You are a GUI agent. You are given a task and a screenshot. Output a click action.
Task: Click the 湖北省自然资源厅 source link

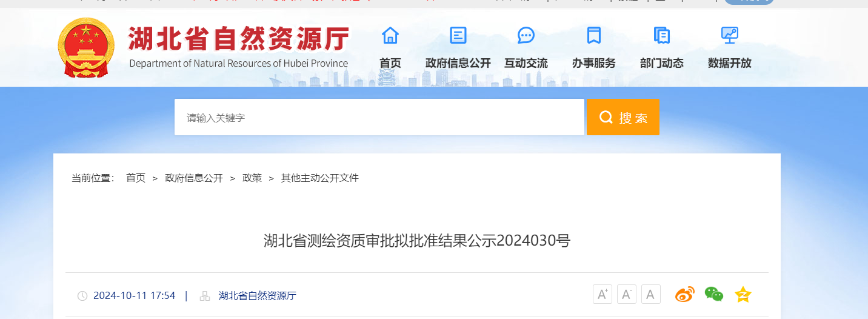click(258, 296)
